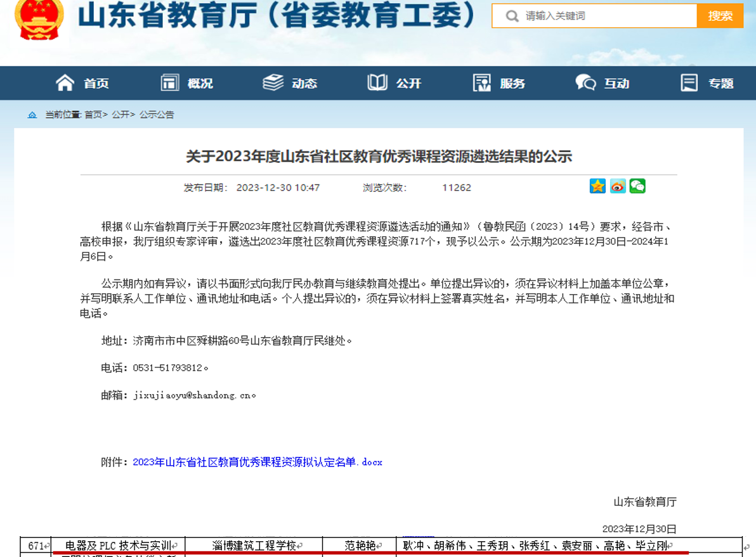Screen dimensions: 756x557
Task: Click the 概况 overview icon
Action: 170,83
